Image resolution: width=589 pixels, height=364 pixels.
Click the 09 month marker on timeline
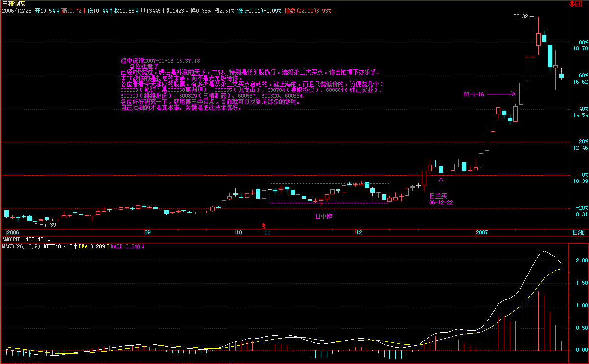point(147,233)
